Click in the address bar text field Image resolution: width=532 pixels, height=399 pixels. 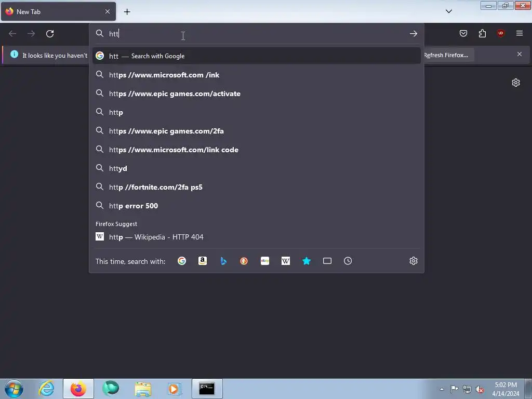click(x=256, y=34)
